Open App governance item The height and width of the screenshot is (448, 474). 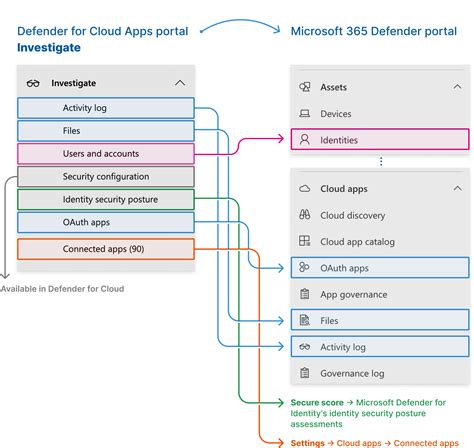[x=354, y=295]
